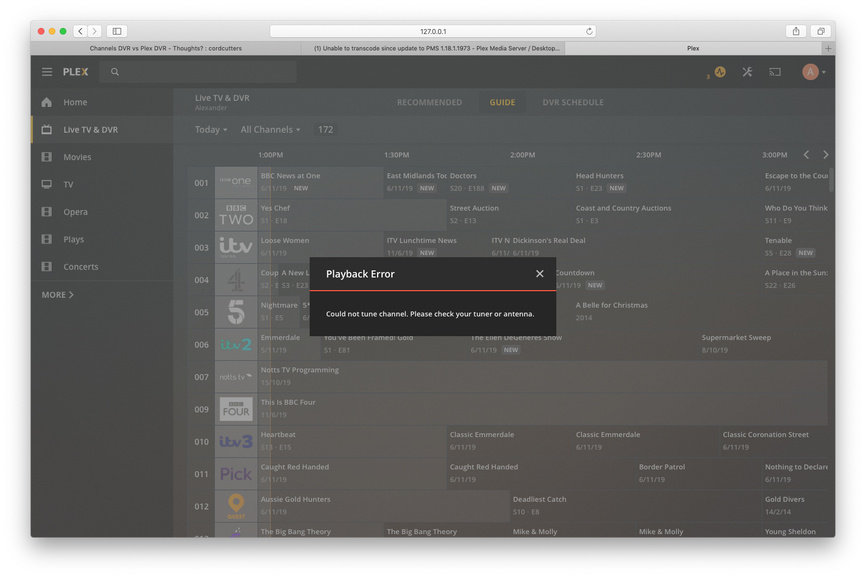Switch to Channels DVR vs Plex tab

point(166,49)
